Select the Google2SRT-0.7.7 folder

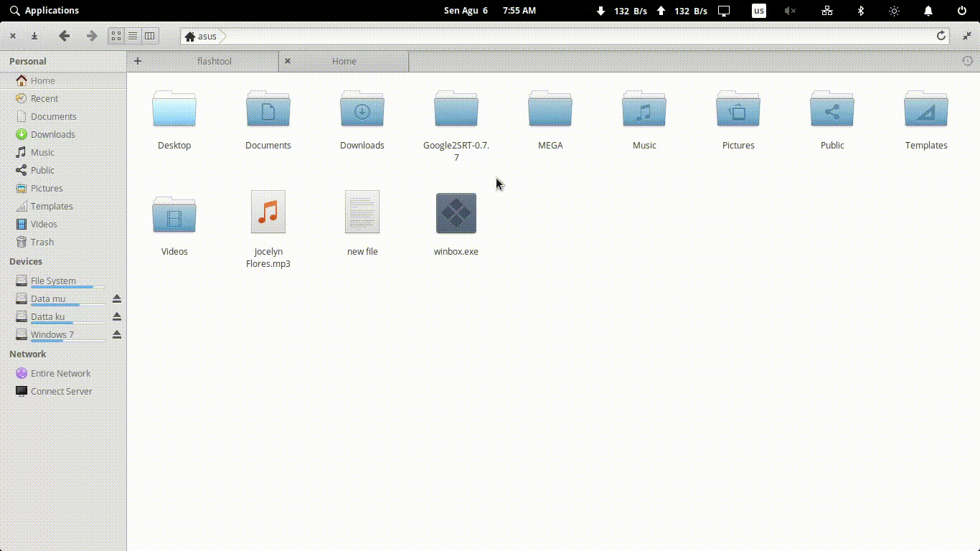456,109
